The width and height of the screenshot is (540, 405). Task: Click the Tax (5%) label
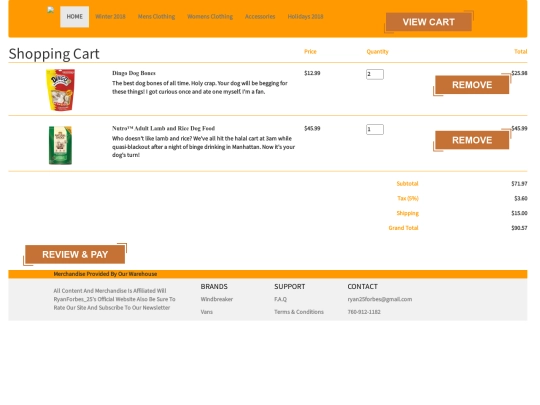click(408, 198)
